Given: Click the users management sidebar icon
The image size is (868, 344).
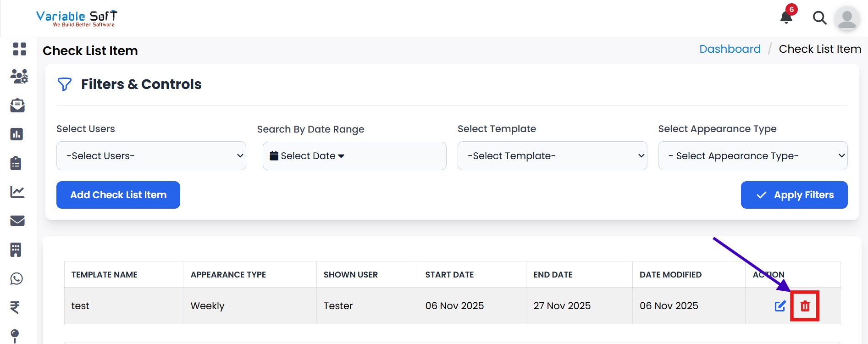Looking at the screenshot, I should click(19, 77).
